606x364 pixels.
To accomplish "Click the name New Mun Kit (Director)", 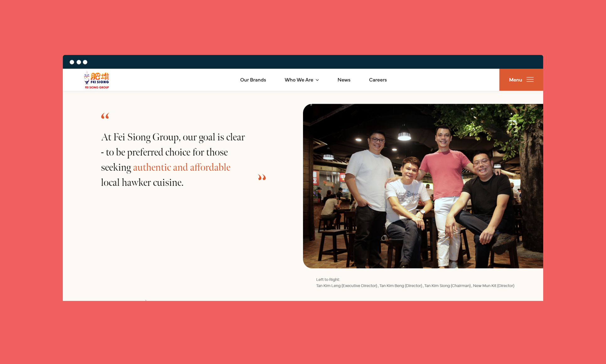I will pos(494,286).
